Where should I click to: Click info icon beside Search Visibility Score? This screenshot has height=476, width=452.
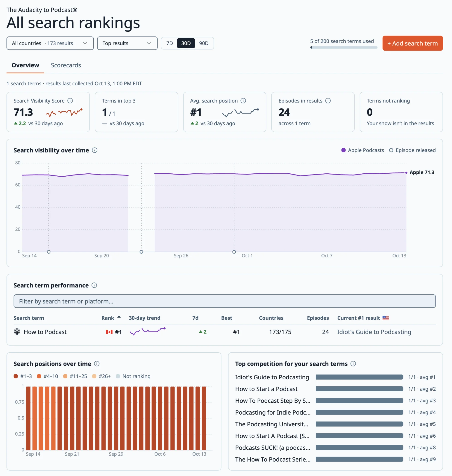click(x=70, y=101)
